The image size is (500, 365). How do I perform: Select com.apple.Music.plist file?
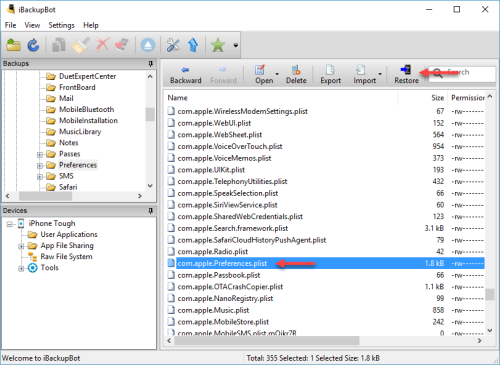click(213, 310)
